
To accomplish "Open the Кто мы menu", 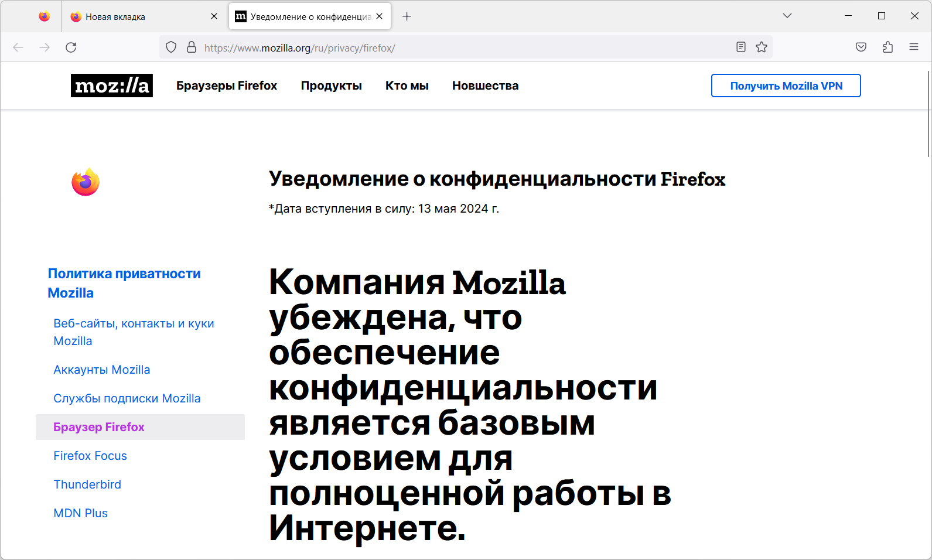I will click(407, 86).
